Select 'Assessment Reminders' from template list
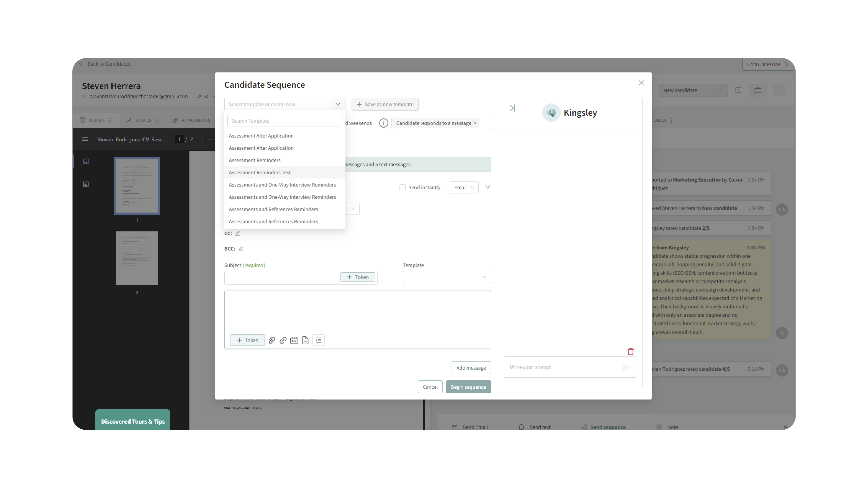Screen dimensions: 868x488 (x=254, y=160)
